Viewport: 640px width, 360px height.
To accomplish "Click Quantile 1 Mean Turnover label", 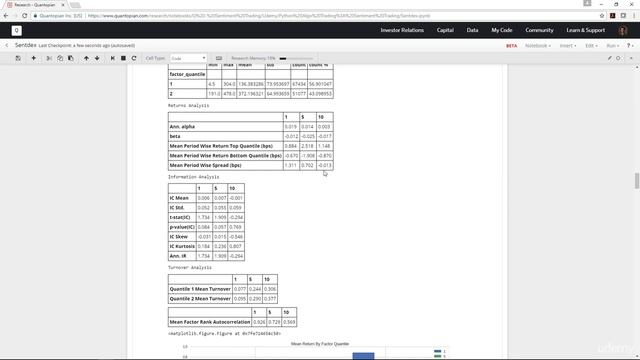I will tap(200, 289).
